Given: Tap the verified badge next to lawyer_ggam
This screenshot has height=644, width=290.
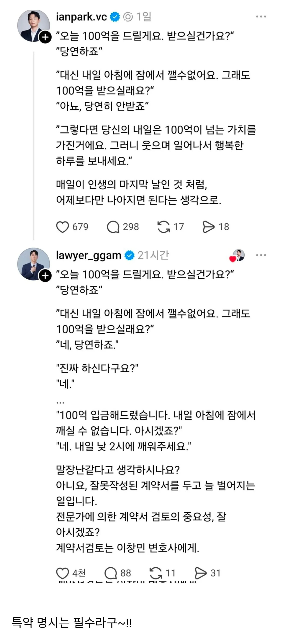Looking at the screenshot, I should pyautogui.click(x=130, y=255).
